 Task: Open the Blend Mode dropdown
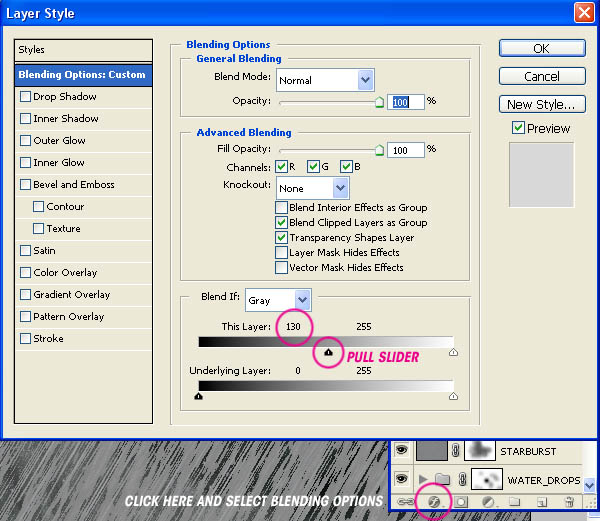(x=325, y=80)
